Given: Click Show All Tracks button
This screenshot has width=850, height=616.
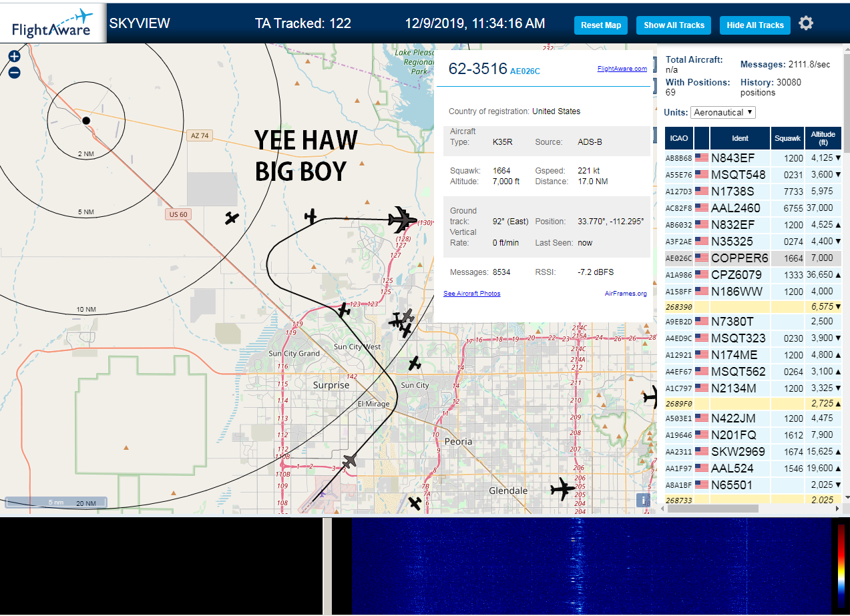Looking at the screenshot, I should tap(674, 25).
